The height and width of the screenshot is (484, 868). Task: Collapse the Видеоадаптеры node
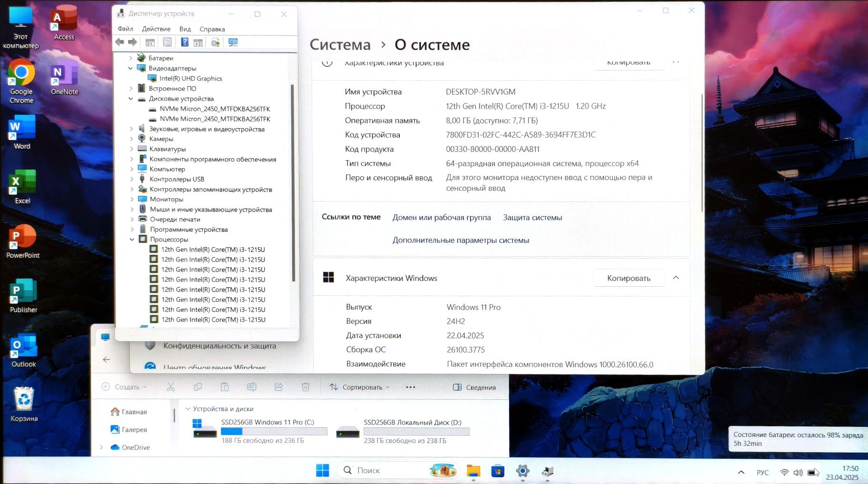tap(131, 68)
